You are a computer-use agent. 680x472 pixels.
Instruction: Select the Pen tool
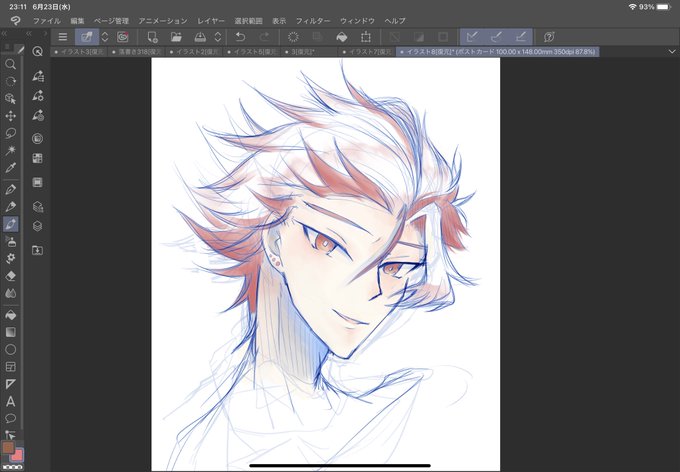tap(10, 190)
